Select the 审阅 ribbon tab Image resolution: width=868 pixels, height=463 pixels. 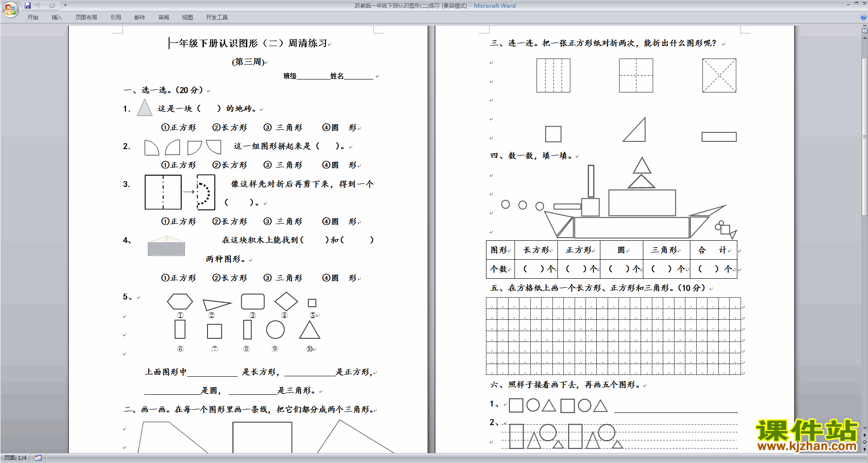(x=164, y=17)
